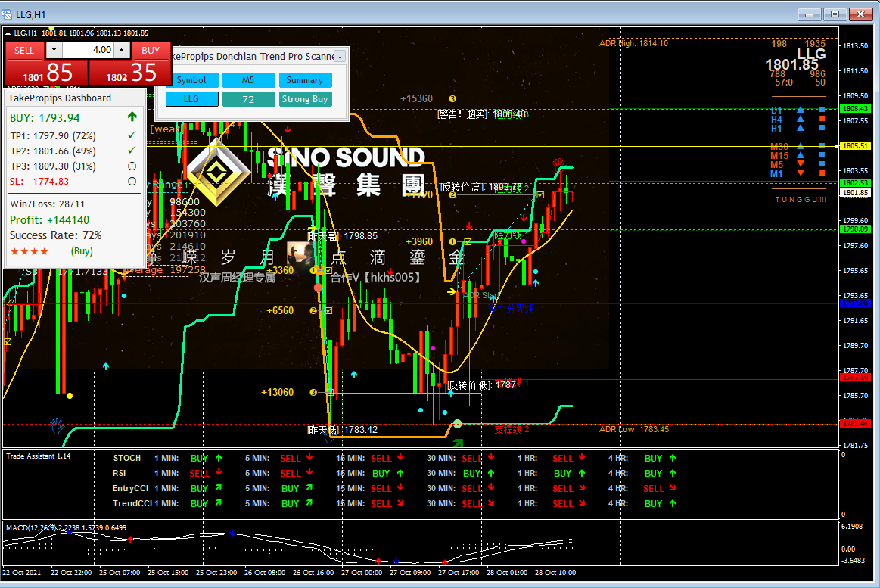Click the RSI 1 HR BUY up arrow
The width and height of the screenshot is (880, 588).
[582, 473]
